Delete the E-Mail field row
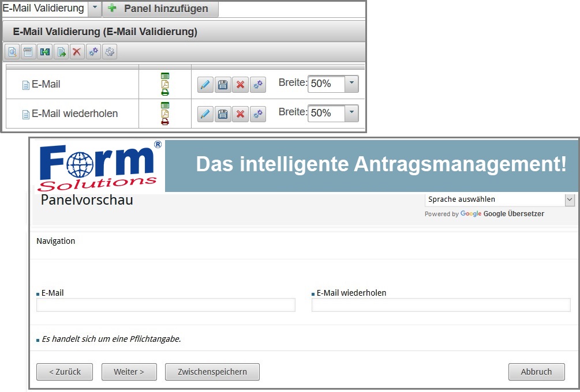Viewport: 580px width, 392px height. click(240, 85)
